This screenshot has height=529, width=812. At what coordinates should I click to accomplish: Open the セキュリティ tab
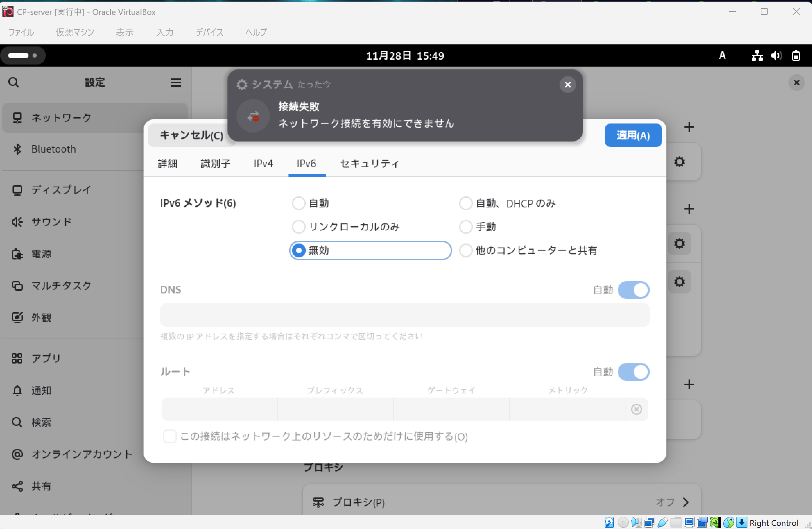point(370,164)
